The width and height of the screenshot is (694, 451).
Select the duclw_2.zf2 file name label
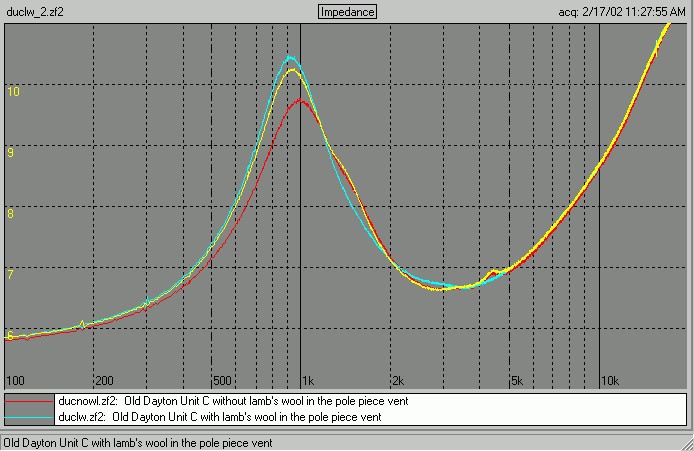(35, 12)
